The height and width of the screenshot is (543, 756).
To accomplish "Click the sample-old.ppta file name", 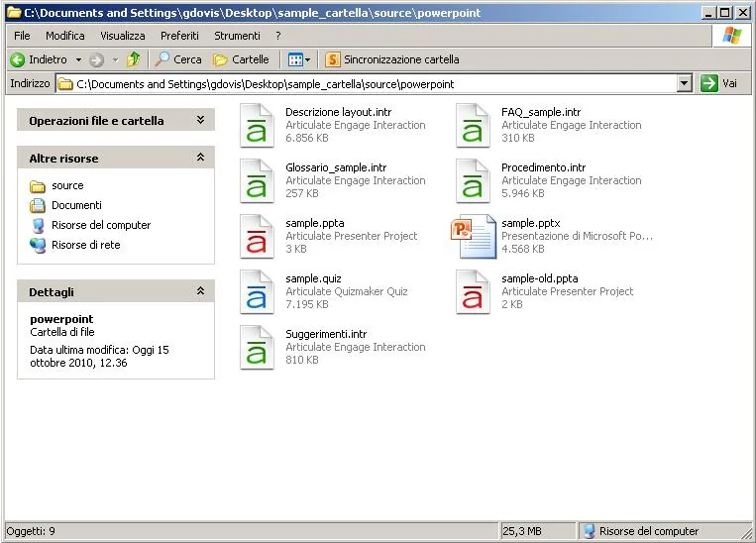I will point(540,278).
